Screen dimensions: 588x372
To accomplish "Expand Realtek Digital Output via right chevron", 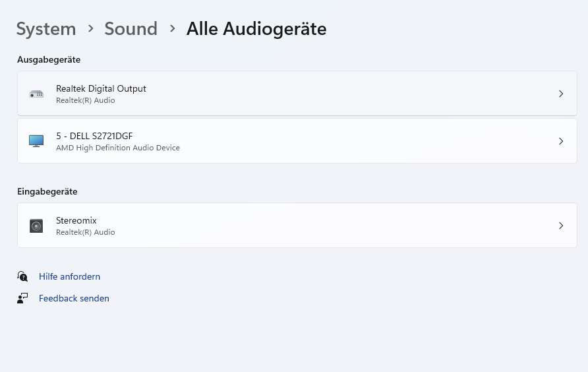I will (x=561, y=94).
